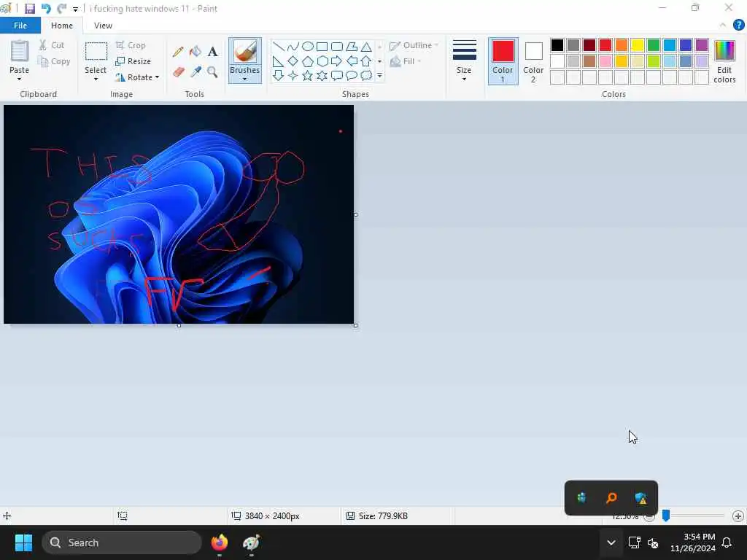
Task: Choose the Pentagon shape
Action: coord(308,61)
